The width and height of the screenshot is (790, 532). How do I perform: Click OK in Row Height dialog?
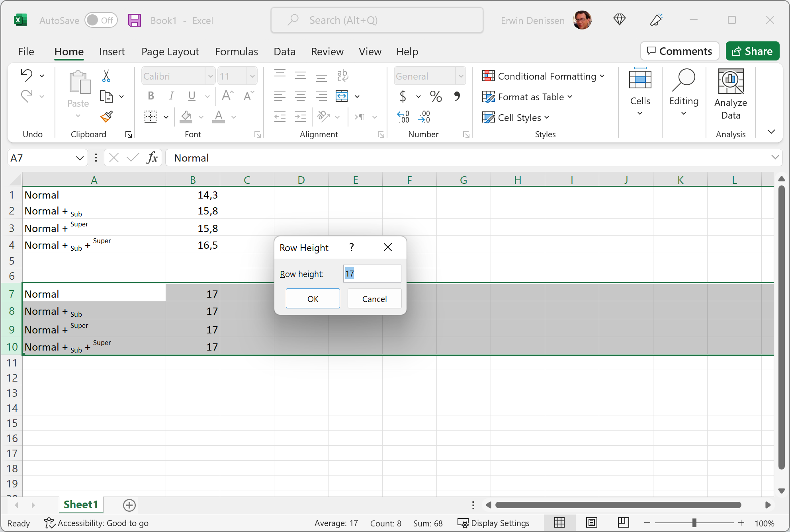pyautogui.click(x=313, y=298)
